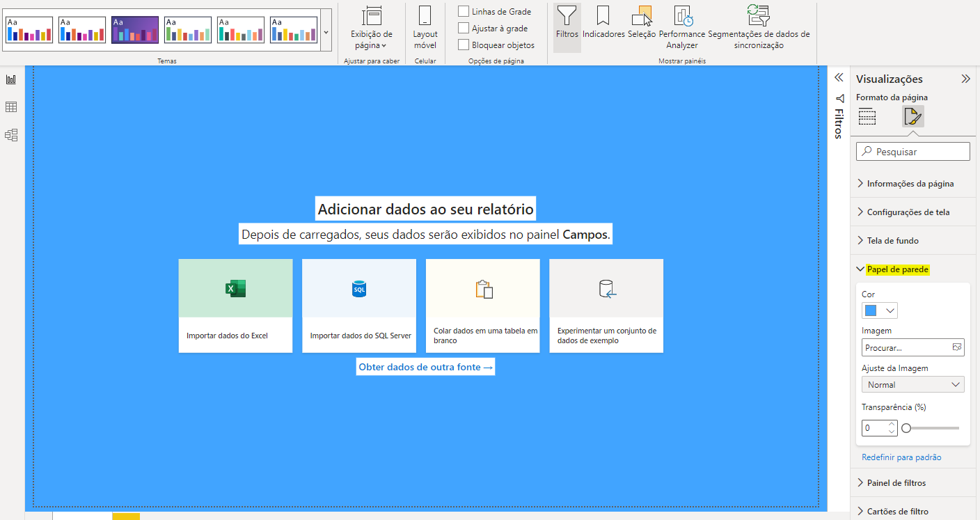Apply the sixth theme thumbnail
This screenshot has height=520, width=980.
click(294, 30)
